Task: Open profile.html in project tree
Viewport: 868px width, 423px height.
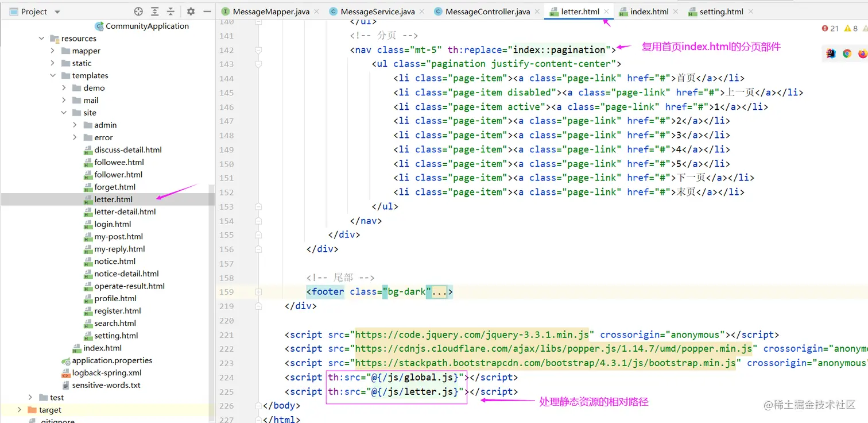Action: (x=115, y=298)
